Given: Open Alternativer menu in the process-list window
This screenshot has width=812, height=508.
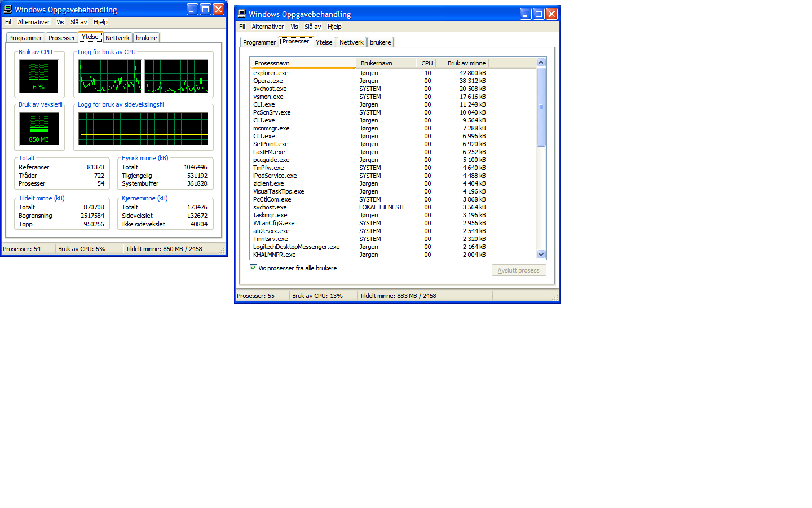Looking at the screenshot, I should click(268, 27).
